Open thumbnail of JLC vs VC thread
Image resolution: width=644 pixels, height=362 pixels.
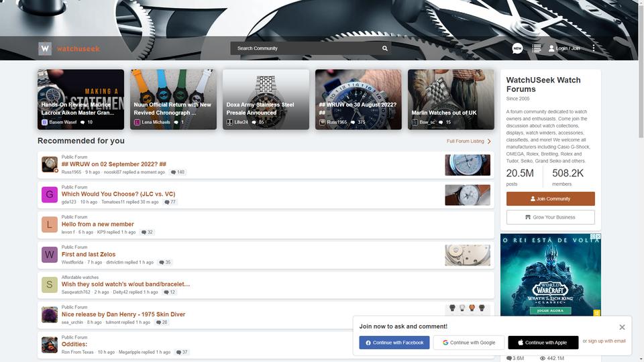(x=468, y=195)
